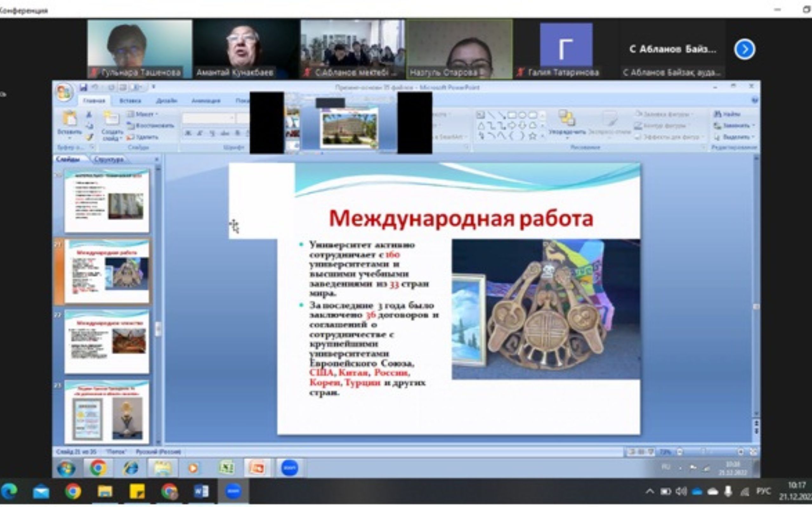Toggle bold formatting (Ж)
This screenshot has width=812, height=507.
[x=188, y=133]
